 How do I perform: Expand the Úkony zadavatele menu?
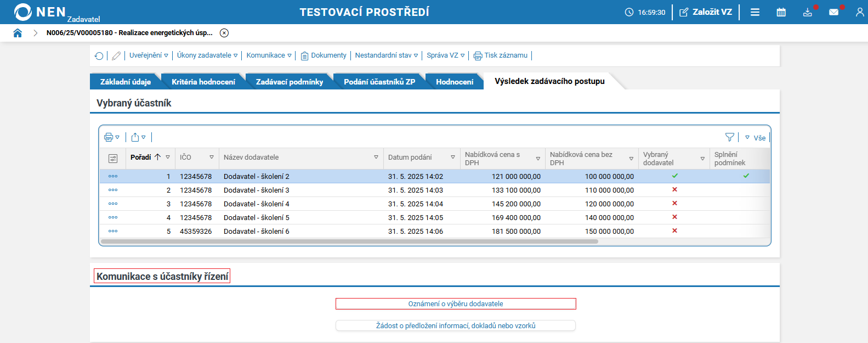pos(207,55)
